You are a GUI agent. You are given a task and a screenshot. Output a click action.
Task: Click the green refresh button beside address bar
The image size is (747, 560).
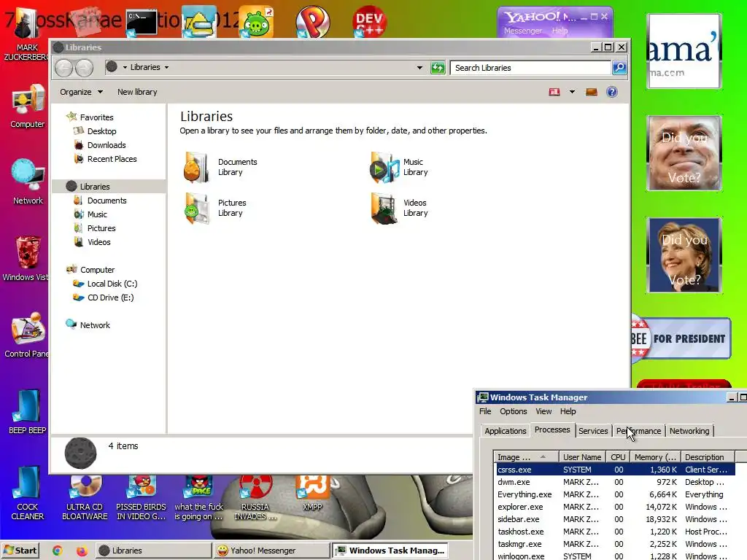coord(438,68)
